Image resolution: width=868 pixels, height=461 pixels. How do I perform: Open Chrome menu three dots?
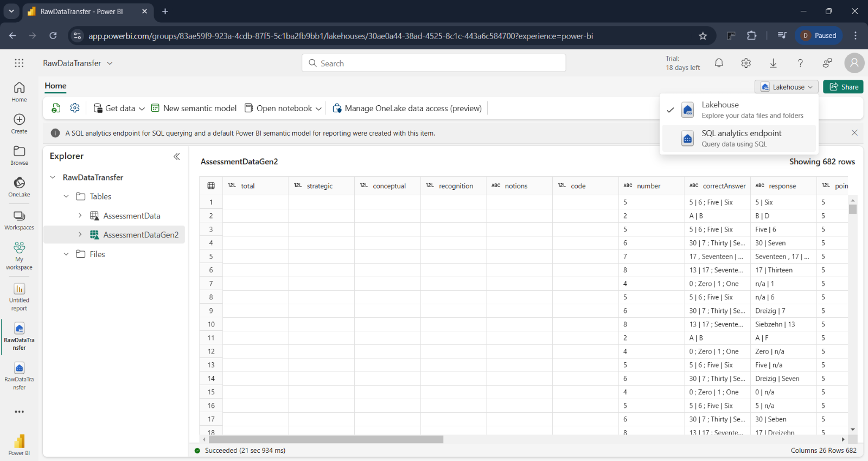[x=856, y=36]
